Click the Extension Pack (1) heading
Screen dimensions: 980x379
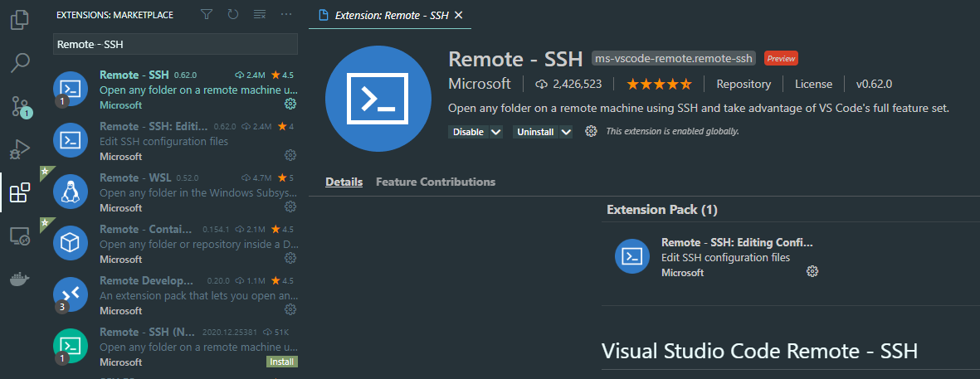[662, 210]
